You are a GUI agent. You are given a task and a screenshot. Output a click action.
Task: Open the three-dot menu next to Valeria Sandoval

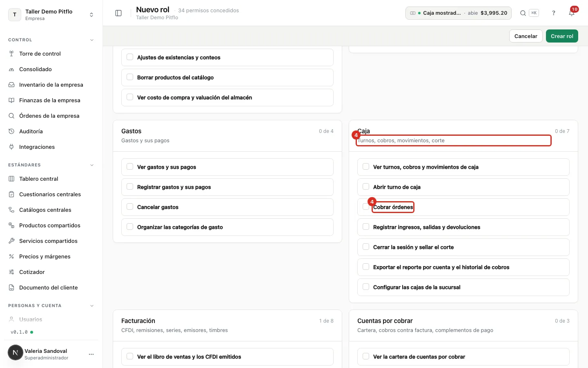(91, 354)
